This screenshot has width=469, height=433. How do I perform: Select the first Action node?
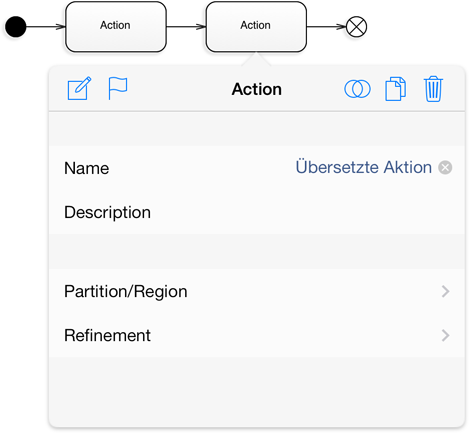coord(116,27)
